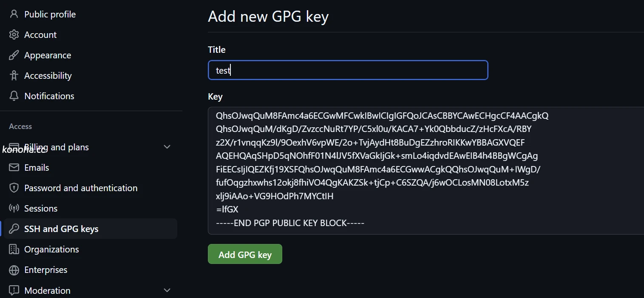Click the Accessibility figure icon

click(x=14, y=75)
